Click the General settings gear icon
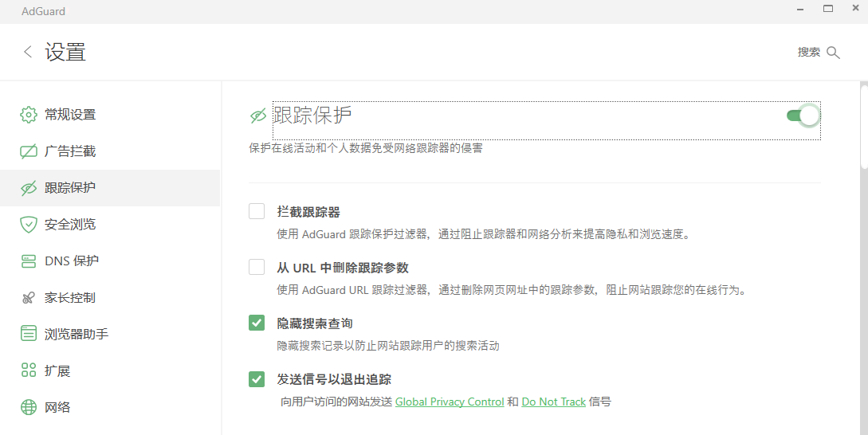The width and height of the screenshot is (868, 435). tap(28, 115)
